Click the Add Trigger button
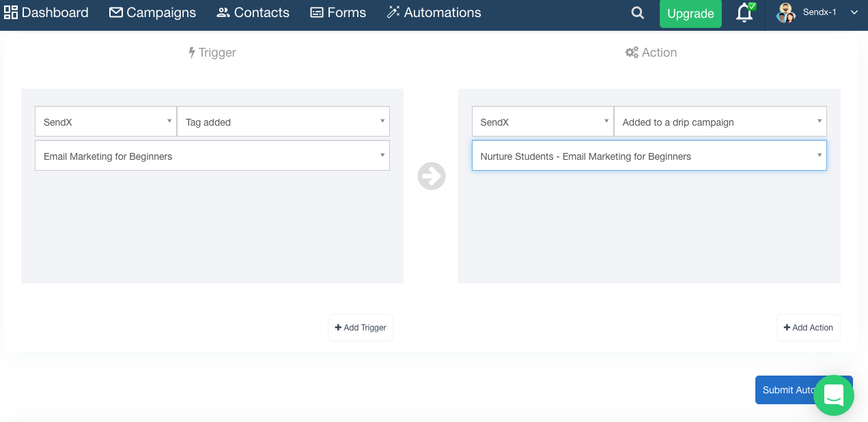 point(361,328)
